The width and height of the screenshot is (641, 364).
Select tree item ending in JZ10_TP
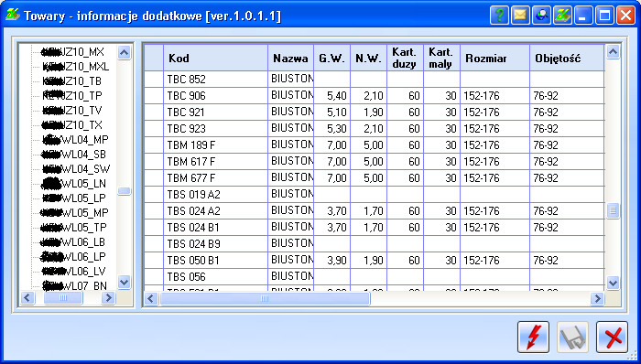(72, 96)
